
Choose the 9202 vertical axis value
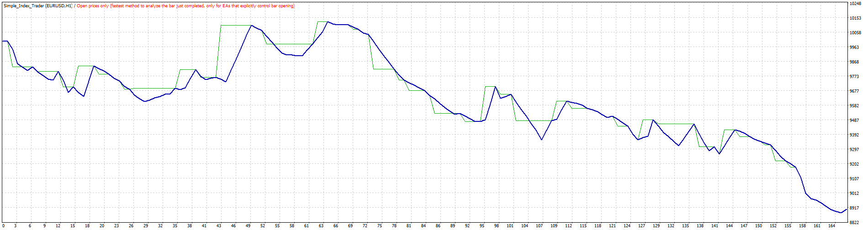tap(855, 164)
